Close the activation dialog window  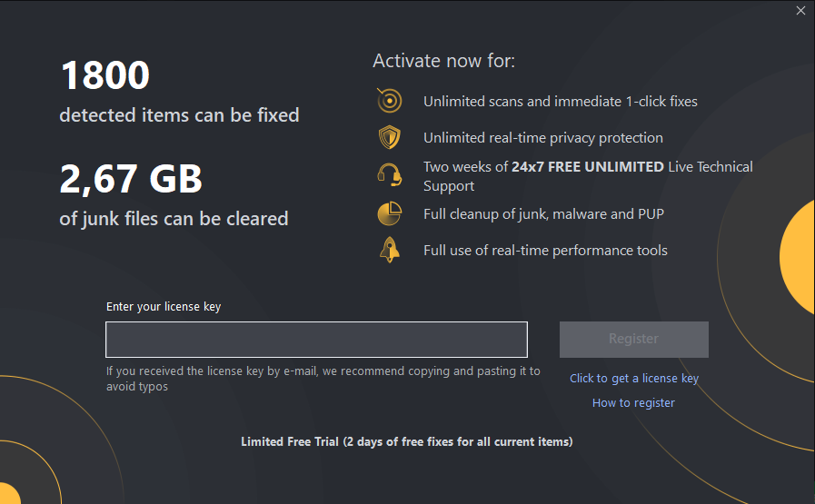[800, 10]
